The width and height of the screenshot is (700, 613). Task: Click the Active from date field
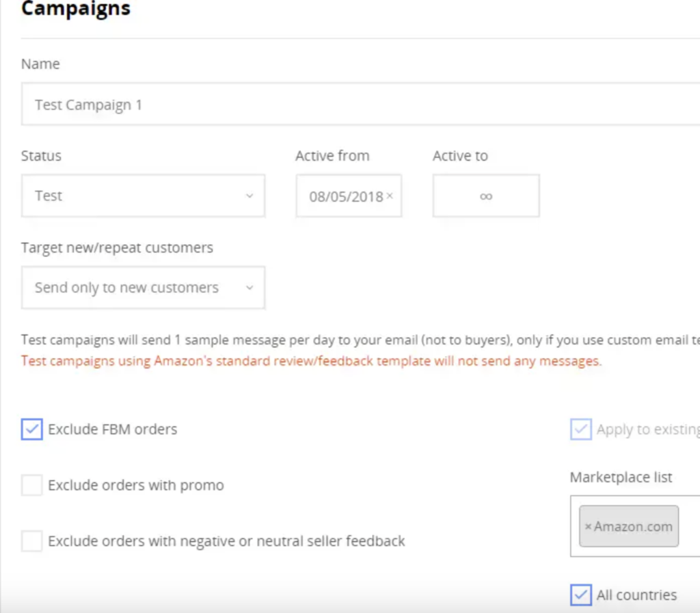point(349,196)
